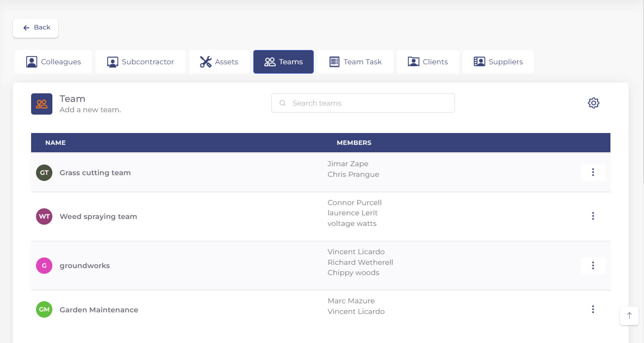Switch to the Colleagues tab
Screen dimensions: 644x343
click(x=54, y=62)
